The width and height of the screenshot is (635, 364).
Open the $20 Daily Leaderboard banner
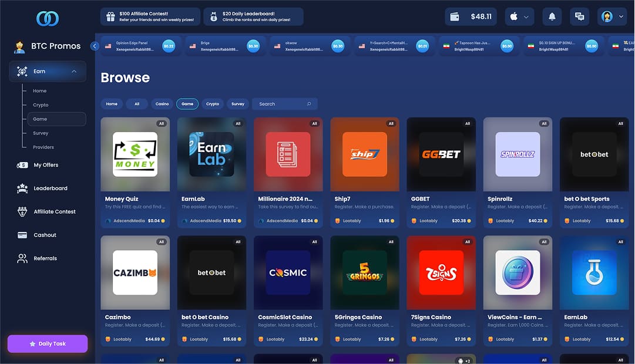coord(254,16)
